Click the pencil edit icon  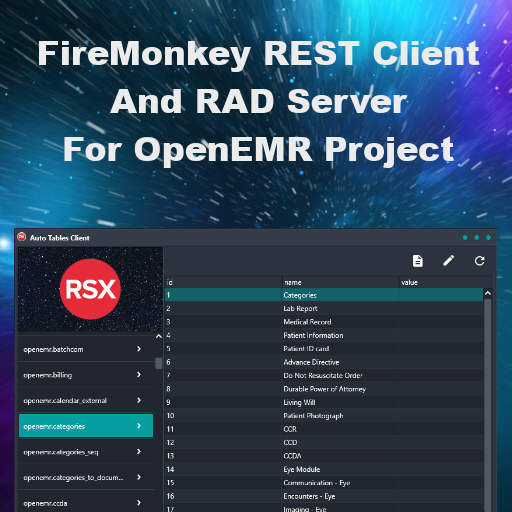tap(449, 260)
